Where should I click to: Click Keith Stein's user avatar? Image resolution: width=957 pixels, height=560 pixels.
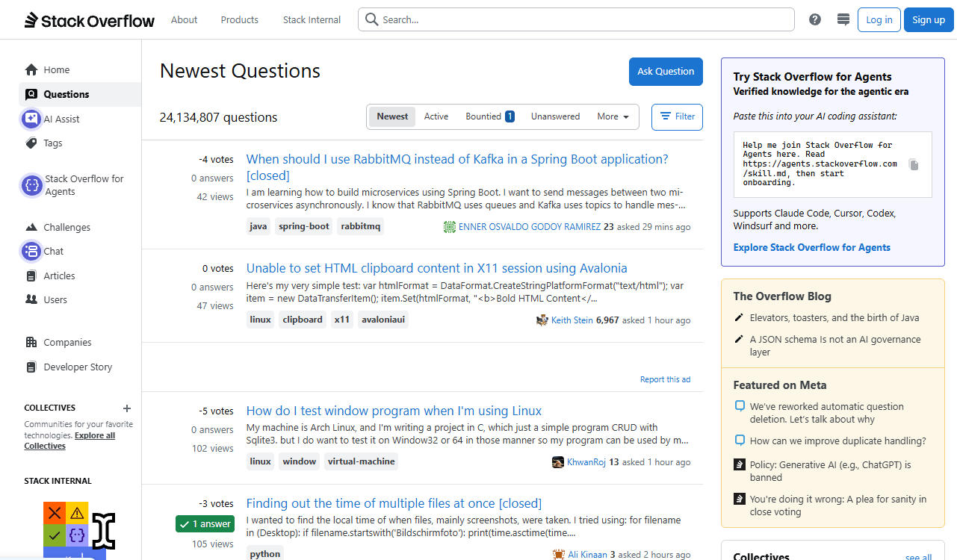(542, 320)
